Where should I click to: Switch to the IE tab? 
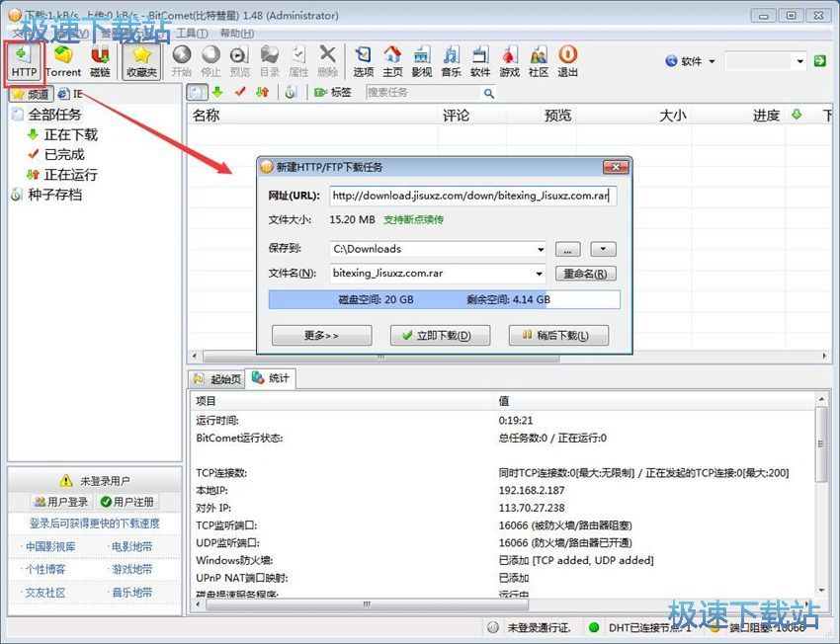[x=70, y=94]
